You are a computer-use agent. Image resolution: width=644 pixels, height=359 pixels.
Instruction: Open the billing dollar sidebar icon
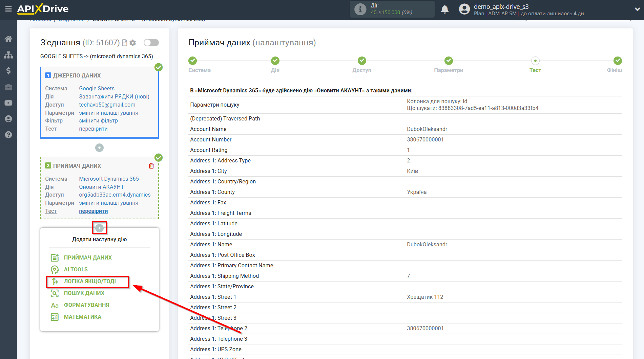8,71
